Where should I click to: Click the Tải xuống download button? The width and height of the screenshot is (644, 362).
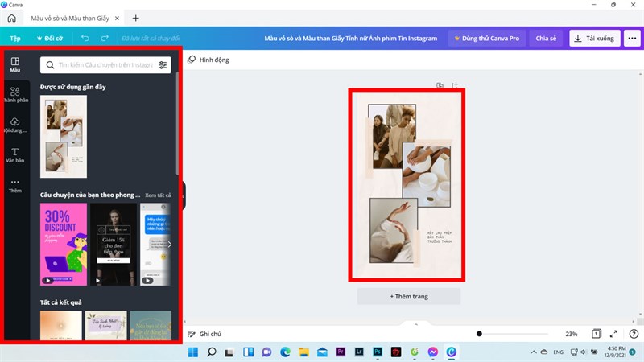coord(595,38)
